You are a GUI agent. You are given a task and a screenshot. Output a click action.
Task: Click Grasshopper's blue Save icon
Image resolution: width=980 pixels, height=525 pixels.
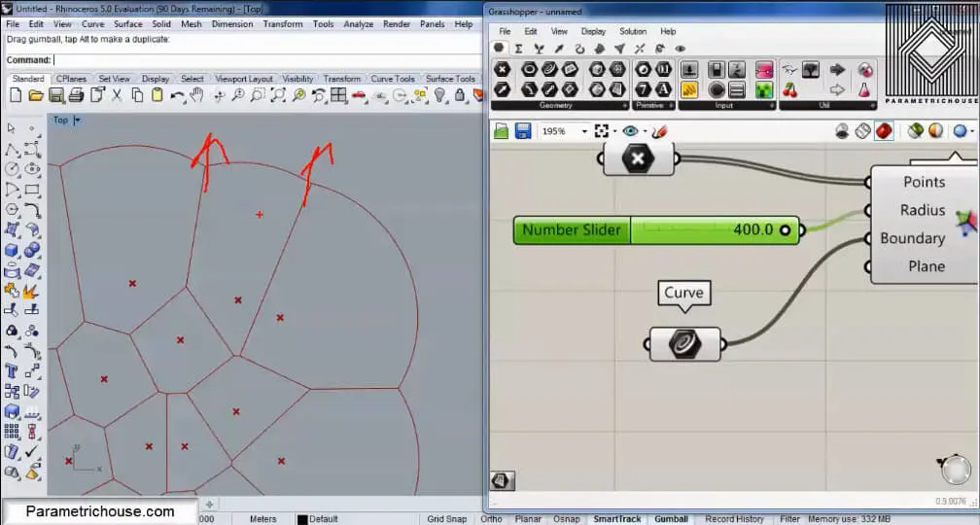point(522,131)
